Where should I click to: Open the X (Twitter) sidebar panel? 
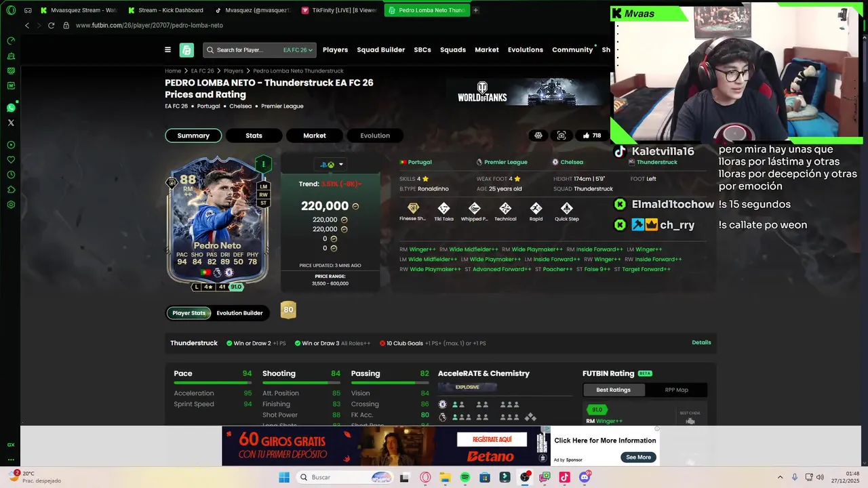pyautogui.click(x=11, y=123)
